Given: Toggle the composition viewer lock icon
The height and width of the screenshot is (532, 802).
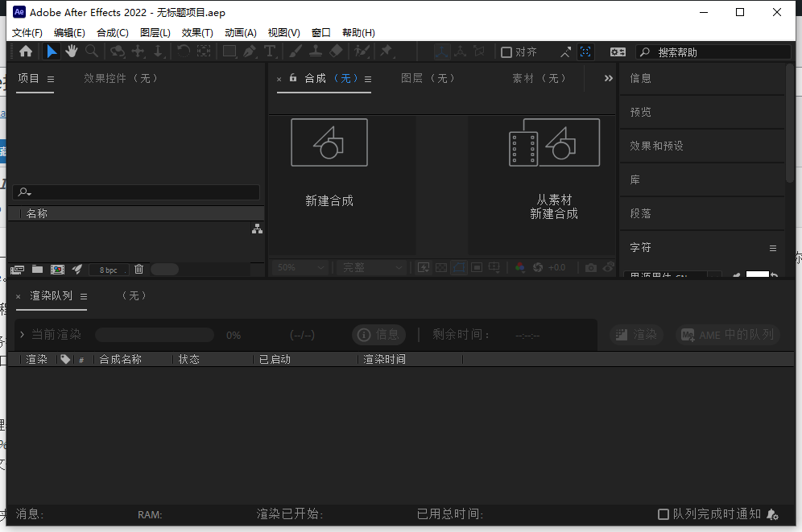Looking at the screenshot, I should click(293, 78).
